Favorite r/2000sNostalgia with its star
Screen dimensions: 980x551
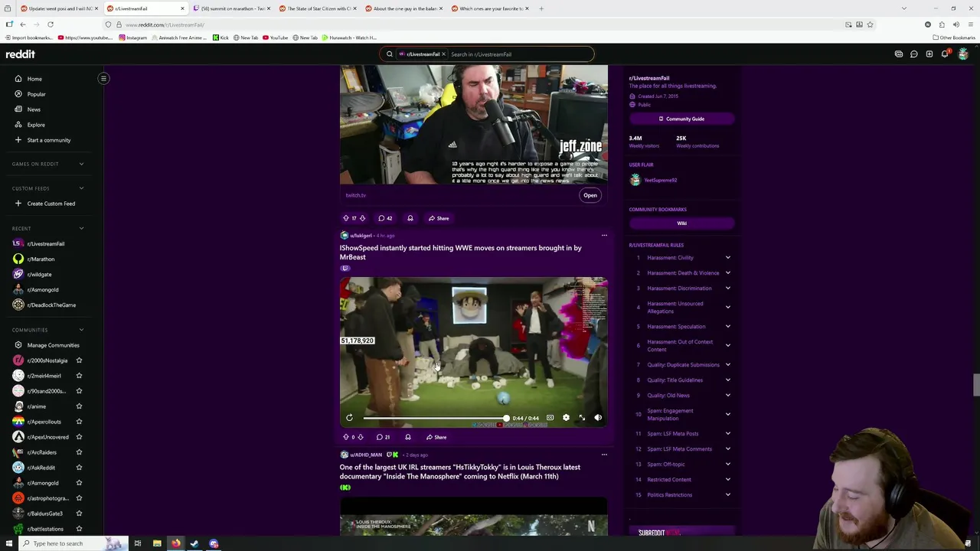(79, 360)
